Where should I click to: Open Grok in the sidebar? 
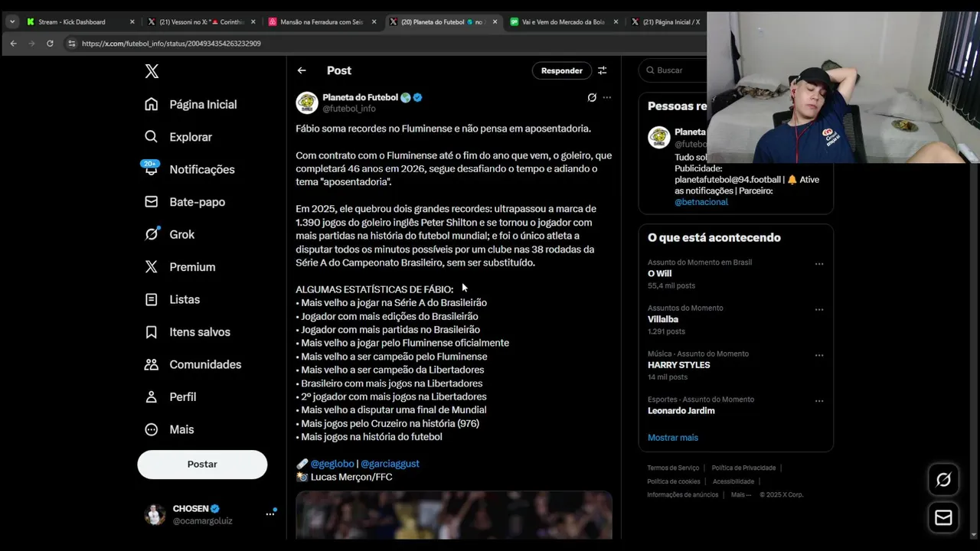pyautogui.click(x=170, y=234)
